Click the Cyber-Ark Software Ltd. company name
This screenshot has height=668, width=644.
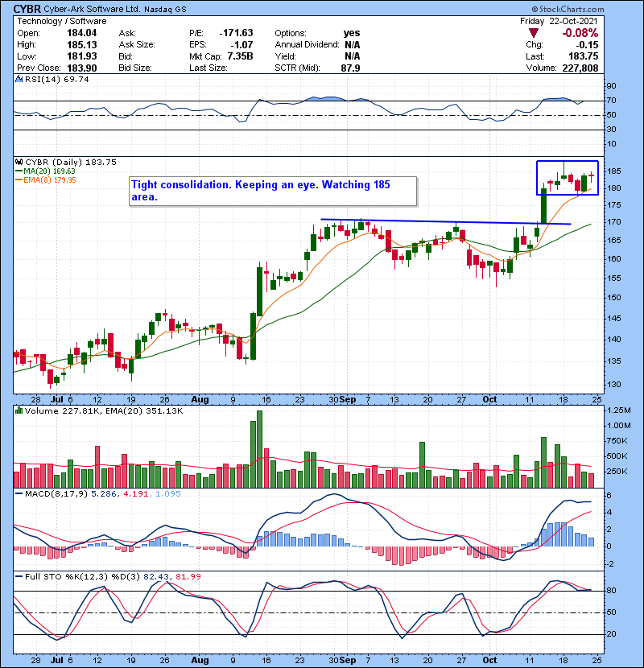click(92, 9)
